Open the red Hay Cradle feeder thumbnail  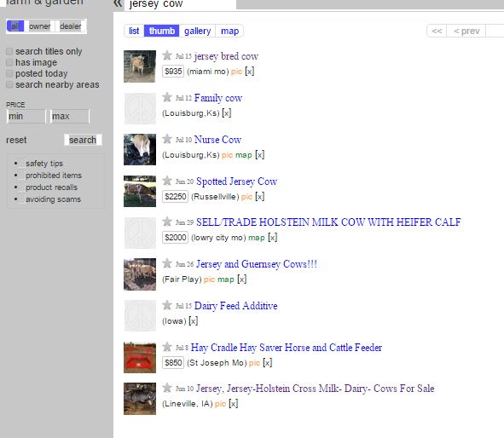(140, 357)
